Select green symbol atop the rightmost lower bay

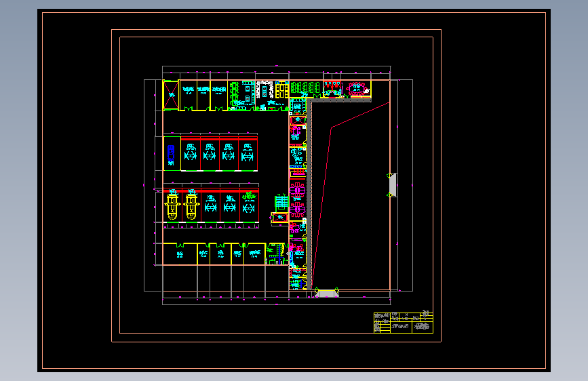249,196
